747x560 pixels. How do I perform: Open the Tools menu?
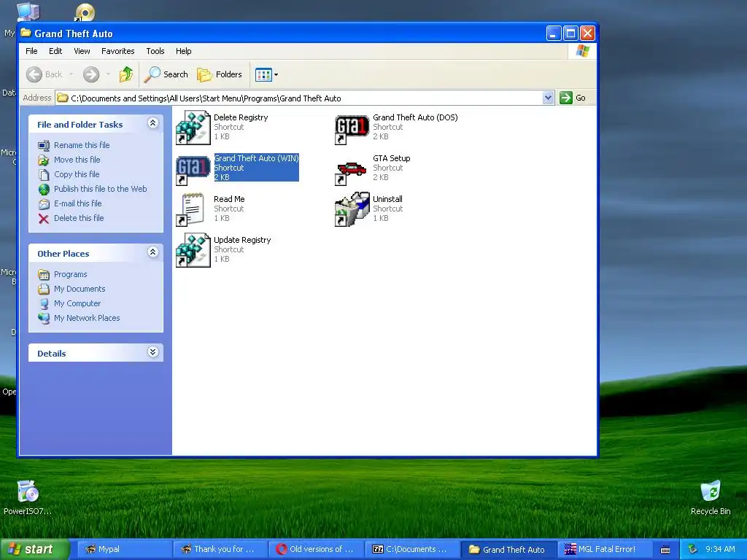point(155,51)
